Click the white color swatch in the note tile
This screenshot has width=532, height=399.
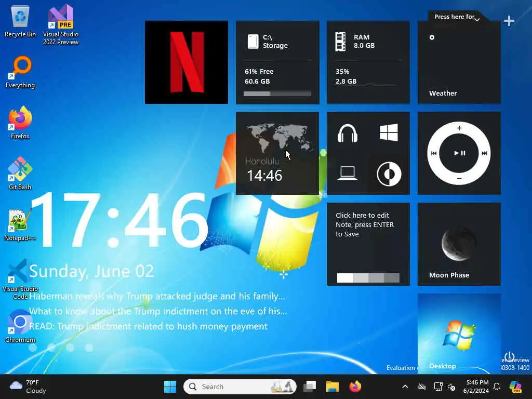345,278
